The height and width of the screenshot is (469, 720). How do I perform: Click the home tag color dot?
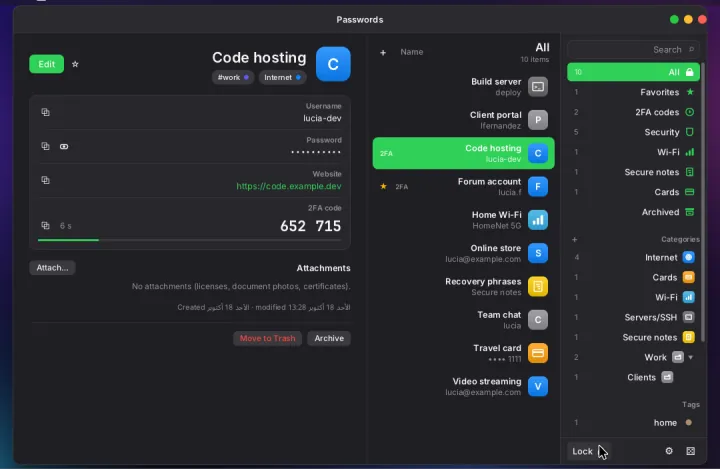point(688,423)
